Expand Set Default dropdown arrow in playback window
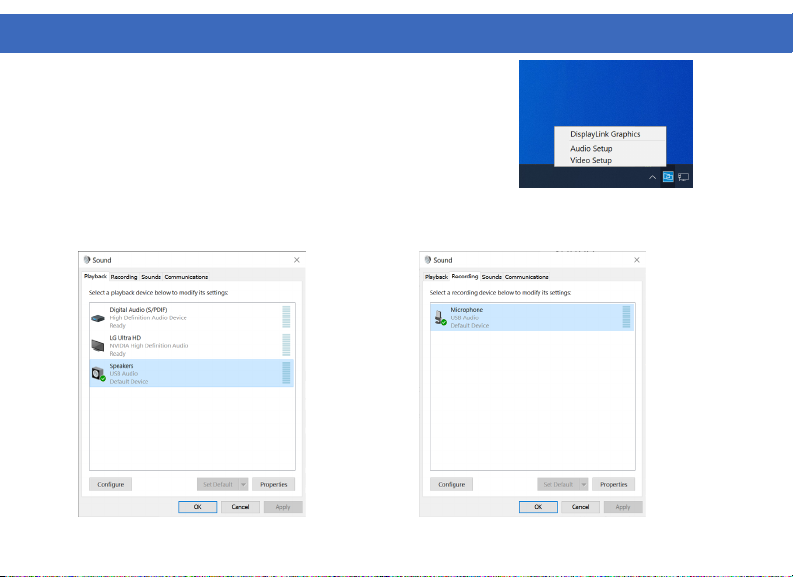793x577 pixels. 243,484
